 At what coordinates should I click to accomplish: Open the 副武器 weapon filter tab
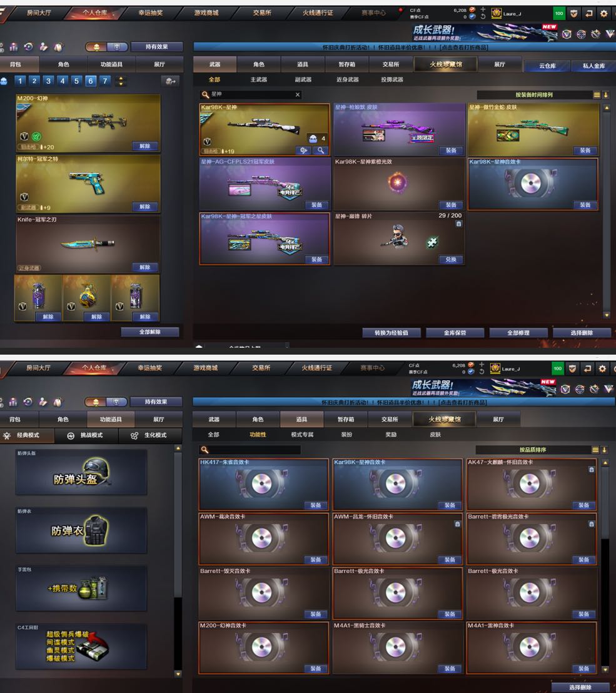pos(303,79)
